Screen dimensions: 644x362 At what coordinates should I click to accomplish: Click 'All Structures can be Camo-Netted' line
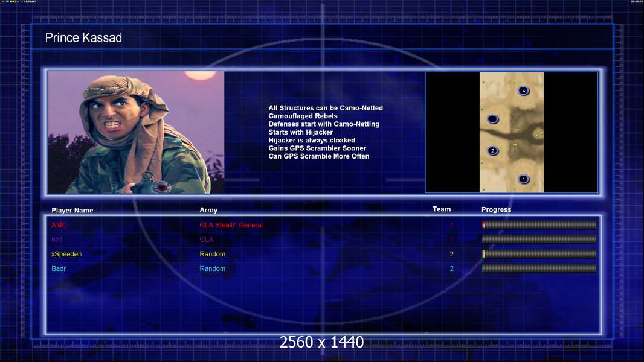326,108
